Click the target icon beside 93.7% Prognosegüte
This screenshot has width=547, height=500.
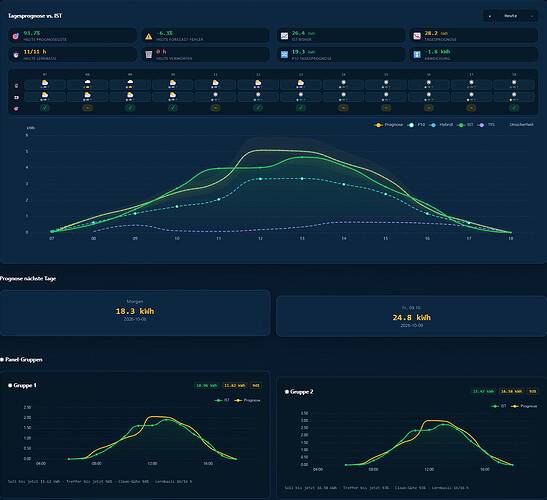pos(16,36)
